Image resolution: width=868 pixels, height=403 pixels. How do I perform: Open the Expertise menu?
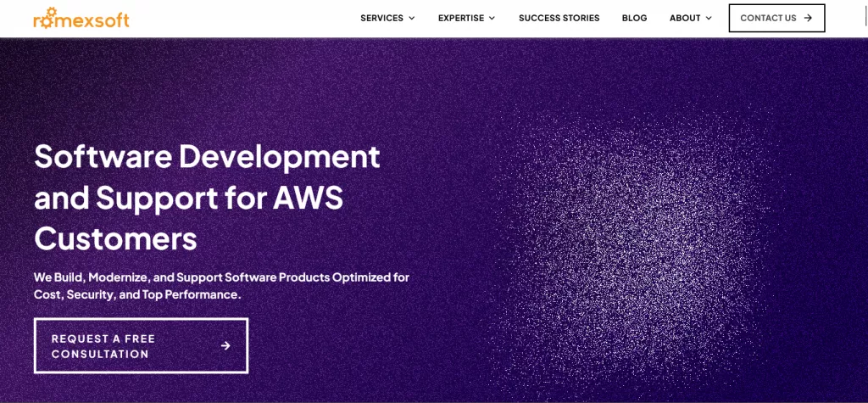coord(467,18)
